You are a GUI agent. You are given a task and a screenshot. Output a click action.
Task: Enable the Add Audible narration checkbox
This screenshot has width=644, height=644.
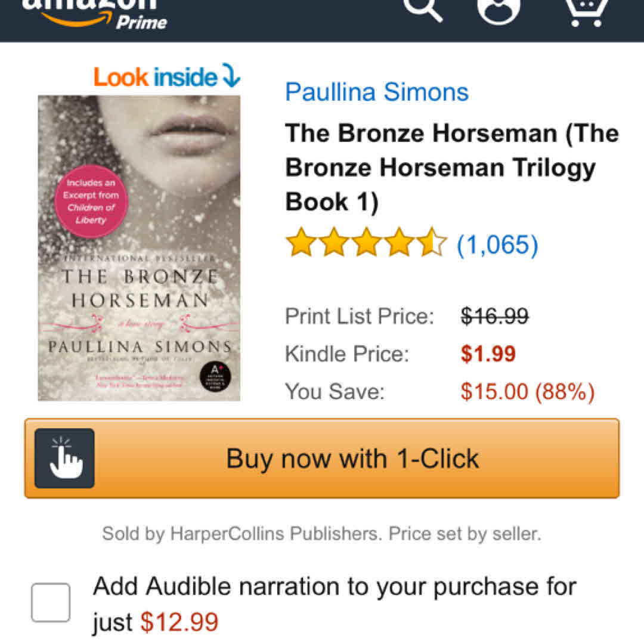click(51, 602)
